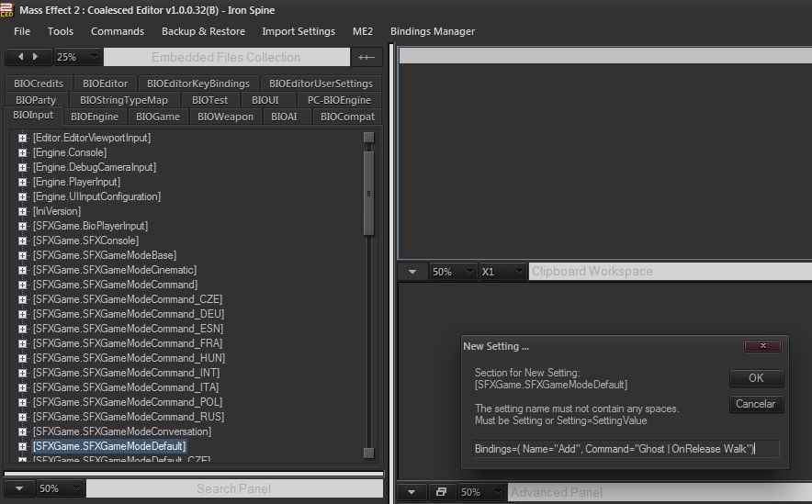Expand the [Engine.DebugCameraInput] node
812x504 pixels.
tap(22, 167)
